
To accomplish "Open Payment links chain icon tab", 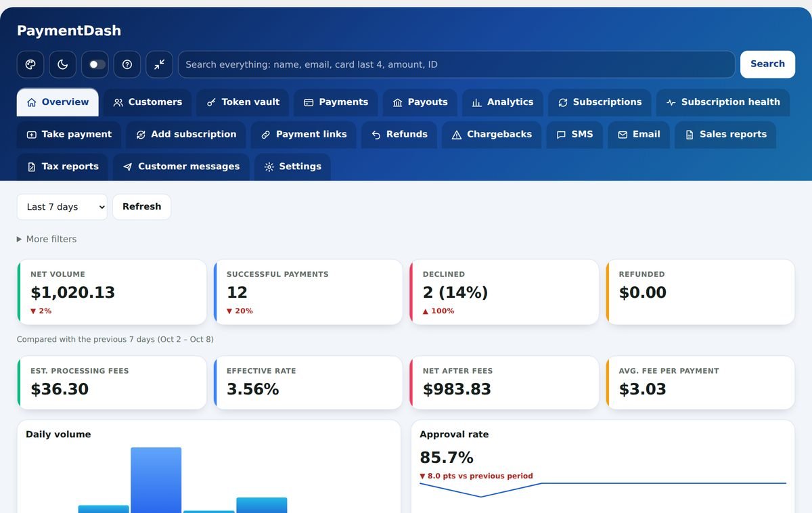I will coord(304,135).
